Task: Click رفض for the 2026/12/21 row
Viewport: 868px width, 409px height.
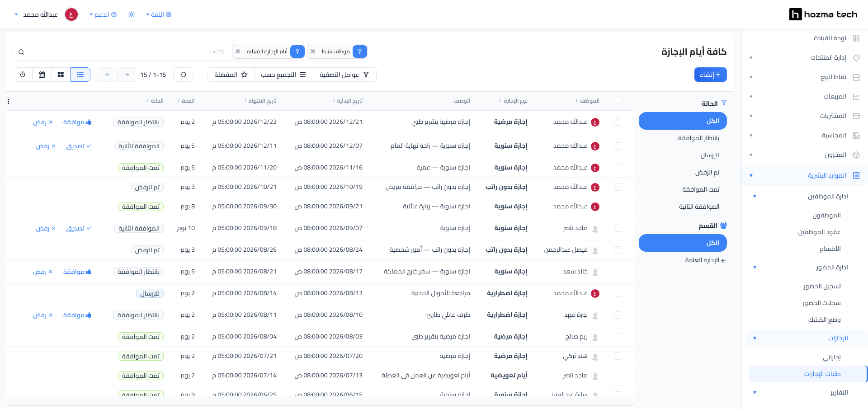Action: click(x=43, y=122)
